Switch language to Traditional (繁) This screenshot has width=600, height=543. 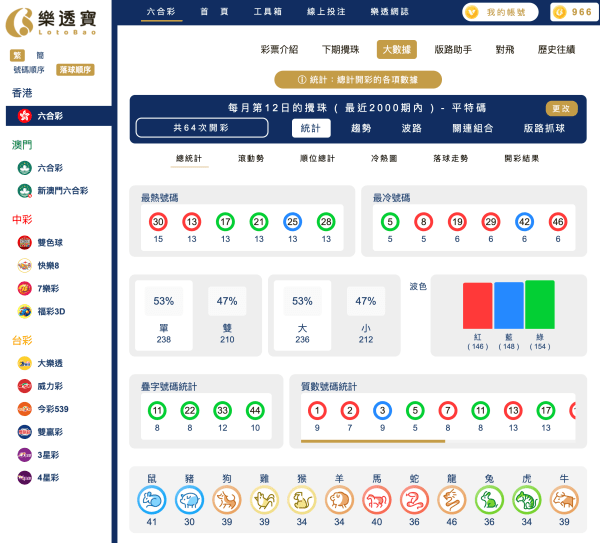pos(17,56)
